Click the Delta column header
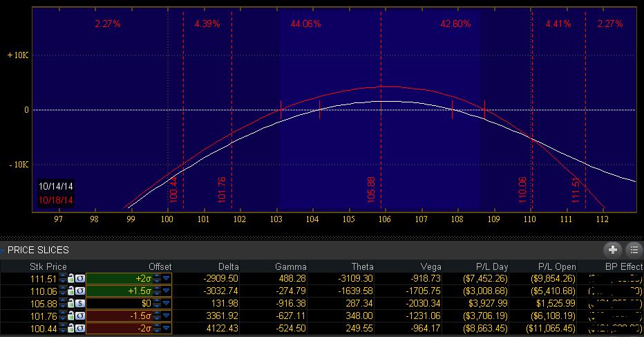Image resolution: width=644 pixels, height=337 pixels. pyautogui.click(x=228, y=266)
